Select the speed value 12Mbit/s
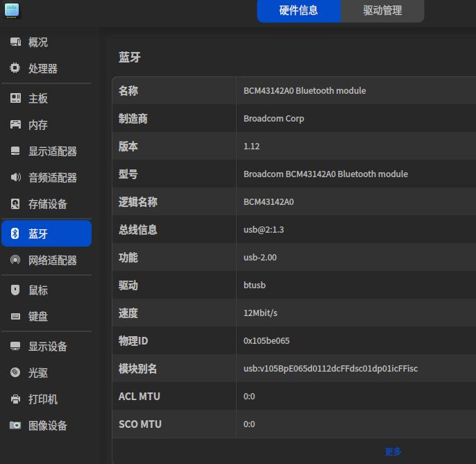476x464 pixels. tap(260, 313)
